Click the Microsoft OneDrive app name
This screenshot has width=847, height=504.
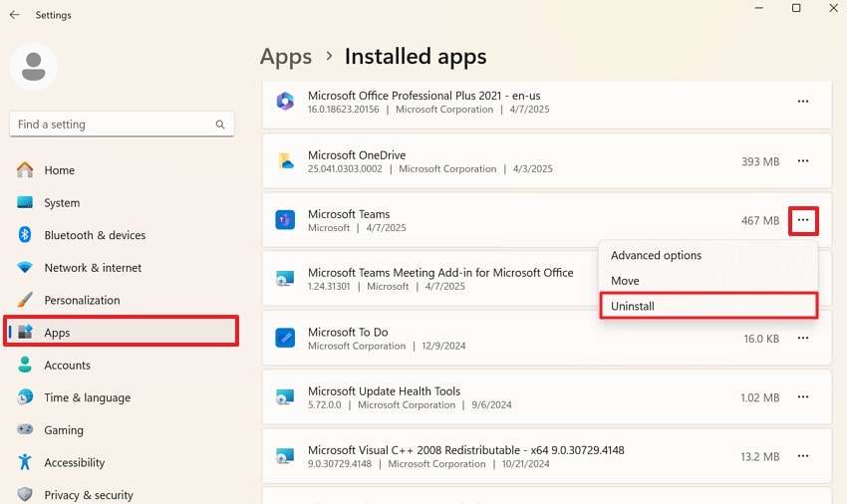point(357,155)
